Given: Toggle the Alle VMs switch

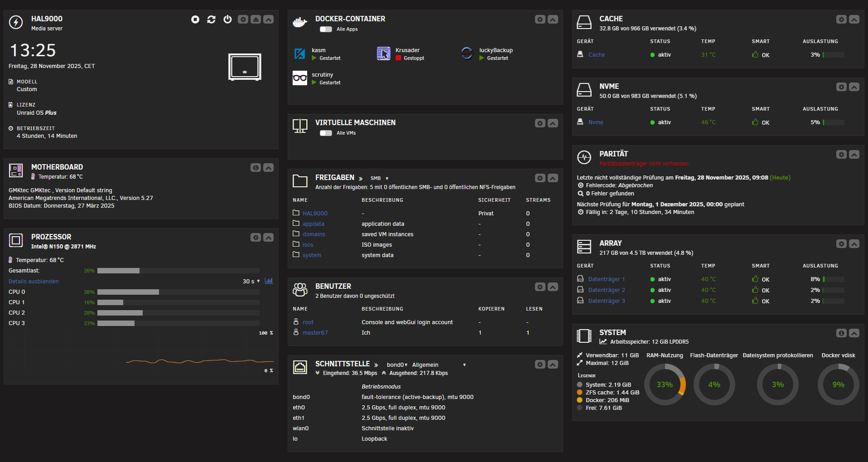Looking at the screenshot, I should (x=326, y=133).
